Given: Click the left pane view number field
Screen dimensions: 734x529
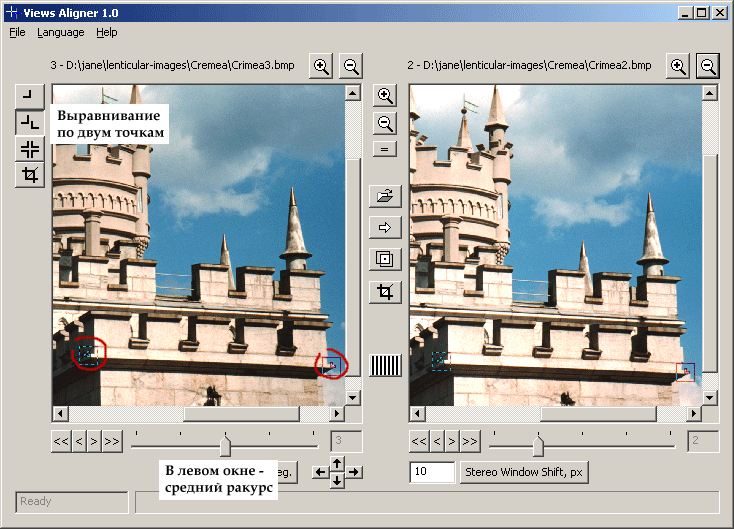Looking at the screenshot, I should click(346, 441).
